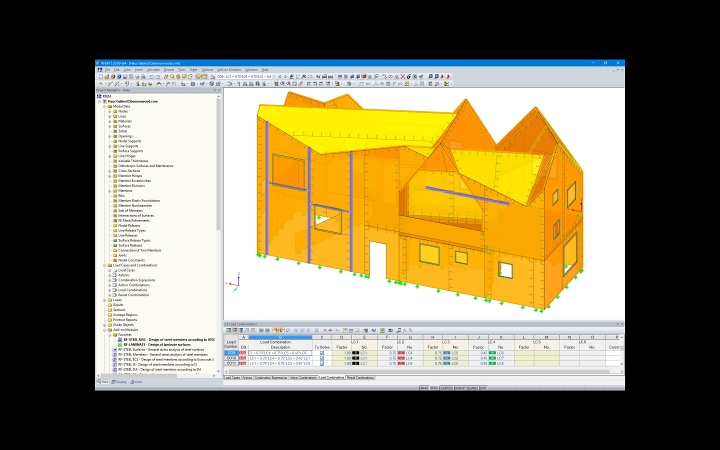Switch to navigator Views tab
This screenshot has height=450, width=720.
coord(137,382)
